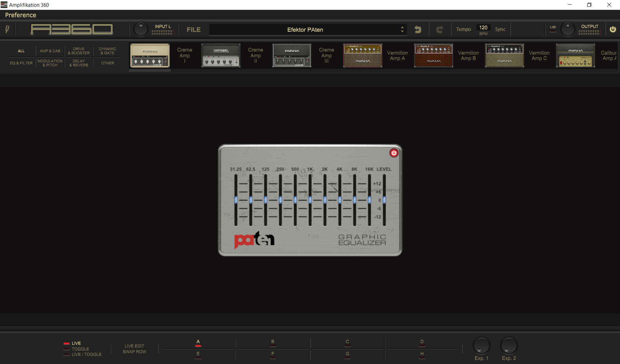Toggle the main power button
Viewport: 620px width, 364px height.
[x=613, y=29]
